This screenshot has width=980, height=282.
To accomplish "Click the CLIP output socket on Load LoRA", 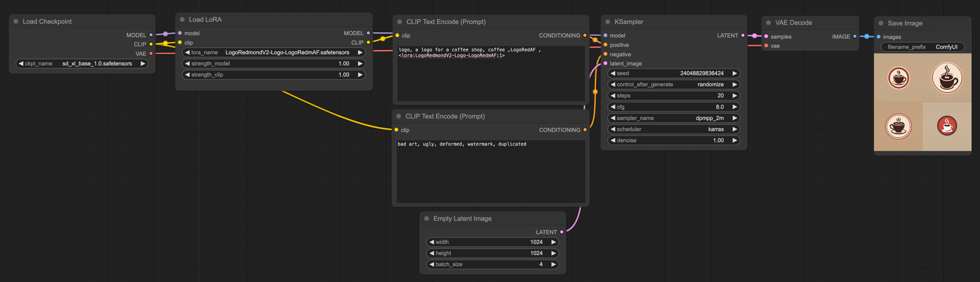I will (368, 43).
